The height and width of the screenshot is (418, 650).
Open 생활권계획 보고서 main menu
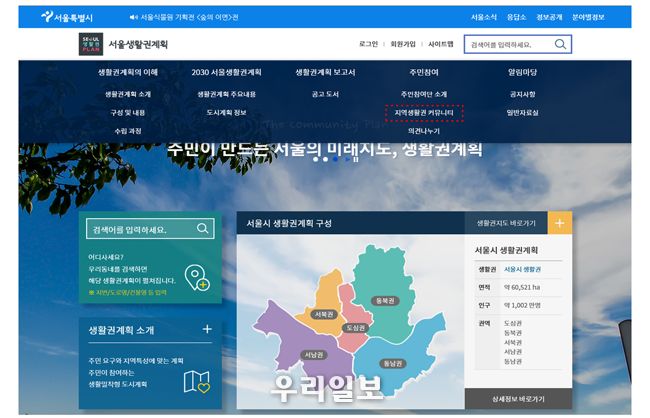point(325,73)
